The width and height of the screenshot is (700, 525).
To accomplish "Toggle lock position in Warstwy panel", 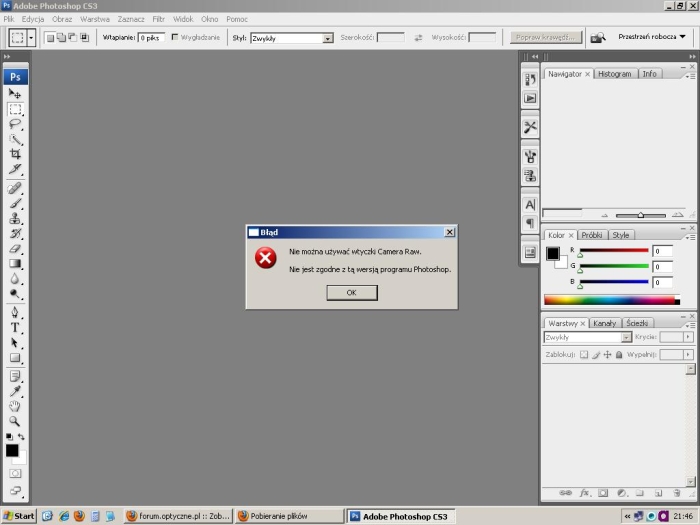I will coord(608,355).
